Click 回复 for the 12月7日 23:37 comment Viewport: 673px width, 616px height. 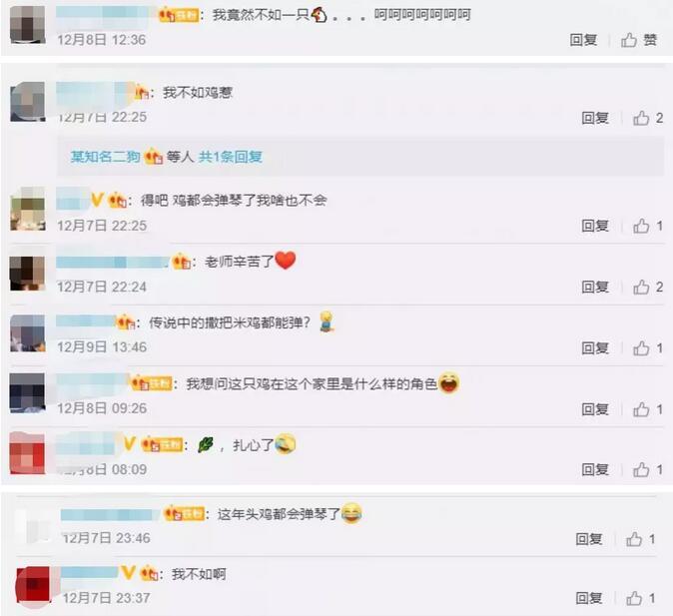coord(589,598)
